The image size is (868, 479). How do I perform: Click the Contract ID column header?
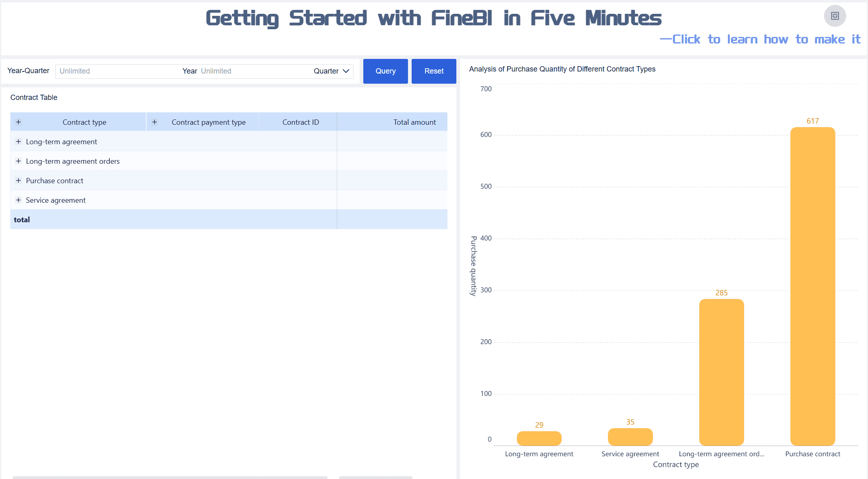click(x=301, y=122)
